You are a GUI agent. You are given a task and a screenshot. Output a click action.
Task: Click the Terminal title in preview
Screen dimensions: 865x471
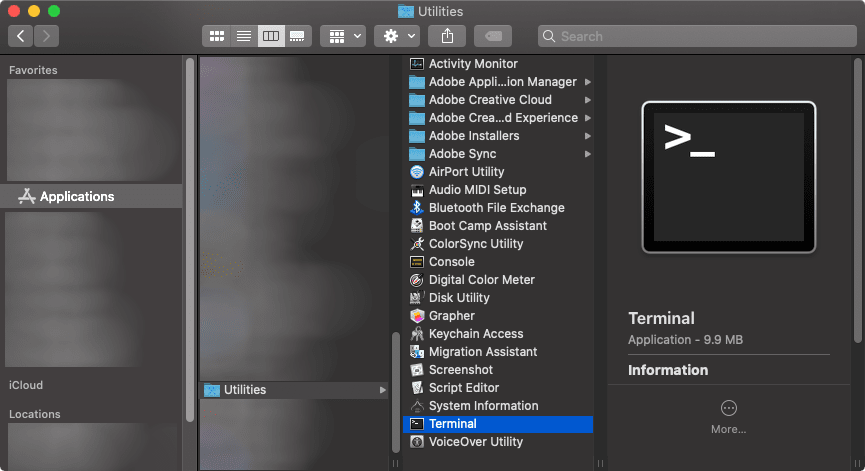(661, 318)
